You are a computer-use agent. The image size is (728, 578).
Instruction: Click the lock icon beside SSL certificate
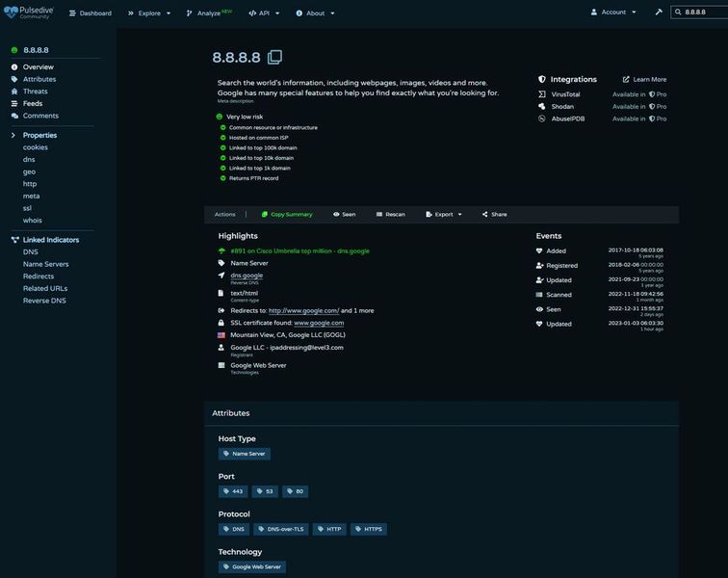tap(221, 323)
